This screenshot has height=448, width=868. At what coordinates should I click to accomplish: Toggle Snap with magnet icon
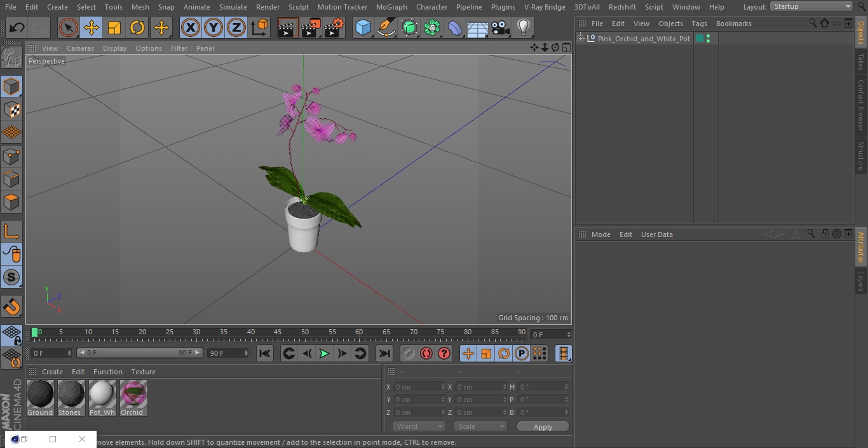[11, 308]
